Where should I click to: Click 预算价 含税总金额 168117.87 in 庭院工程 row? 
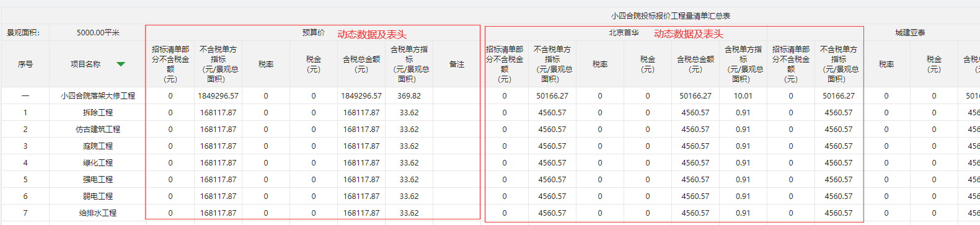361,146
